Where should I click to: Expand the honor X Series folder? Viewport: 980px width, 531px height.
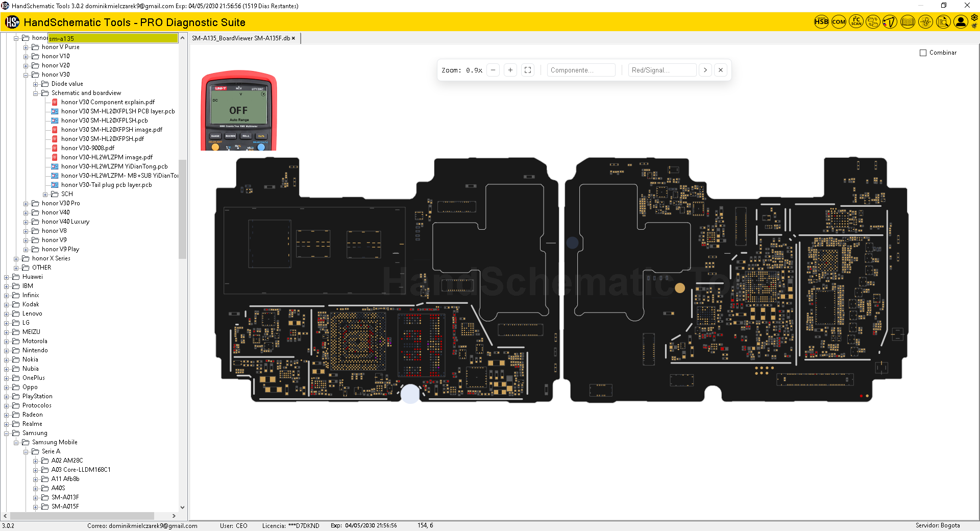point(16,258)
